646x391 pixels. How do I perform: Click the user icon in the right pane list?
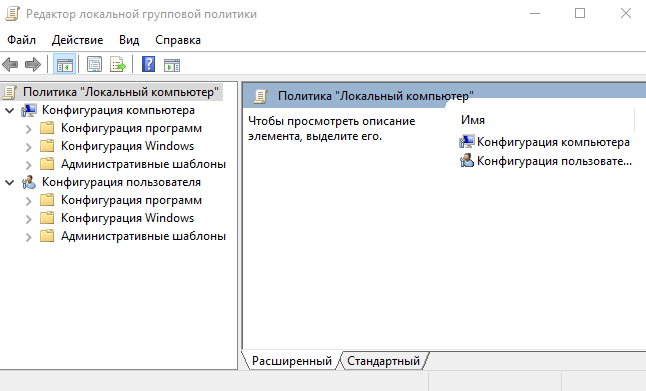(467, 160)
